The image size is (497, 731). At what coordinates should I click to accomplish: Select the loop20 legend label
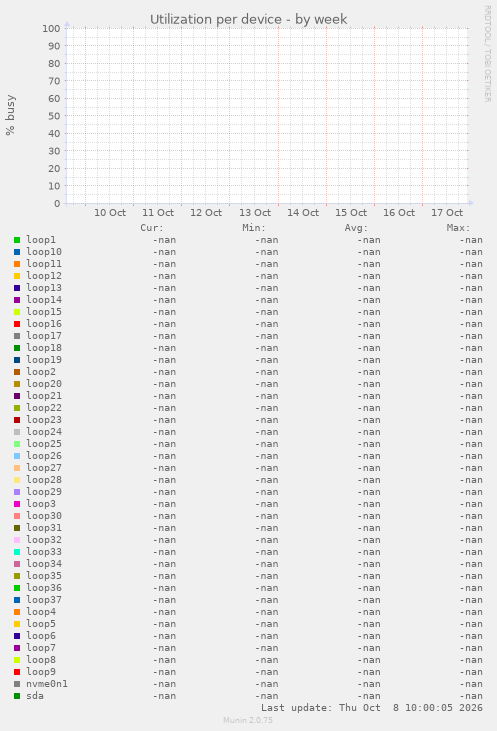tap(44, 384)
